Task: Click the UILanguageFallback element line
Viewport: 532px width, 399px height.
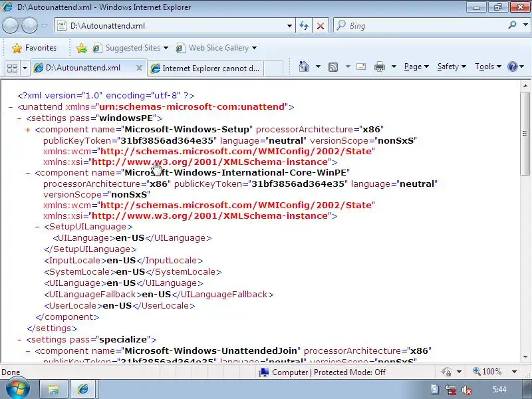Action: click(159, 295)
